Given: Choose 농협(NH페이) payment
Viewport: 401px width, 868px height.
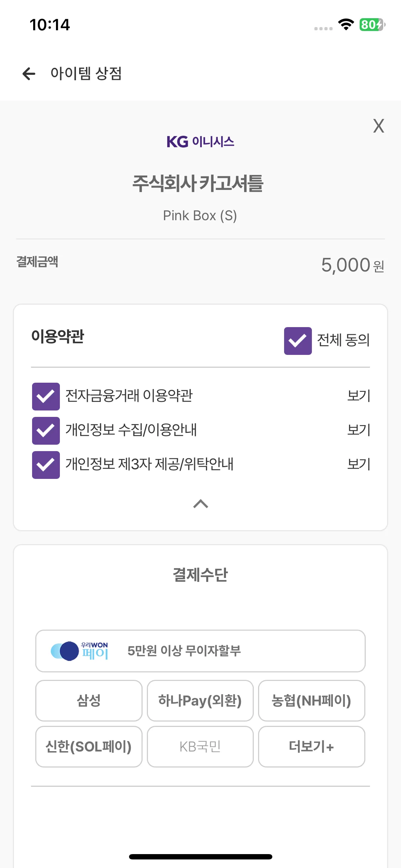Looking at the screenshot, I should click(x=312, y=701).
